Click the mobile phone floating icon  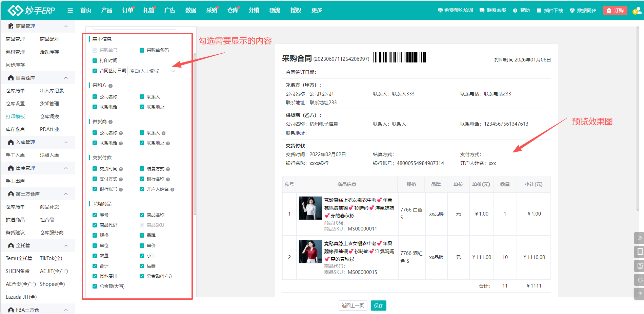click(x=639, y=252)
